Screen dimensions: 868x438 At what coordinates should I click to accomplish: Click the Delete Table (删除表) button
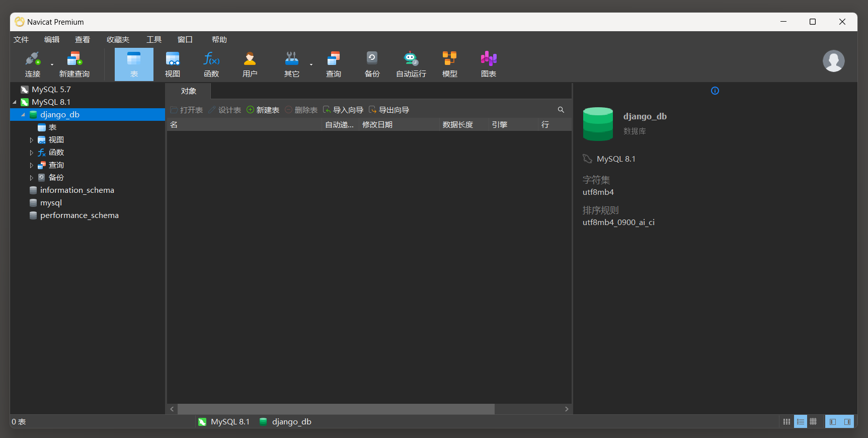(301, 110)
